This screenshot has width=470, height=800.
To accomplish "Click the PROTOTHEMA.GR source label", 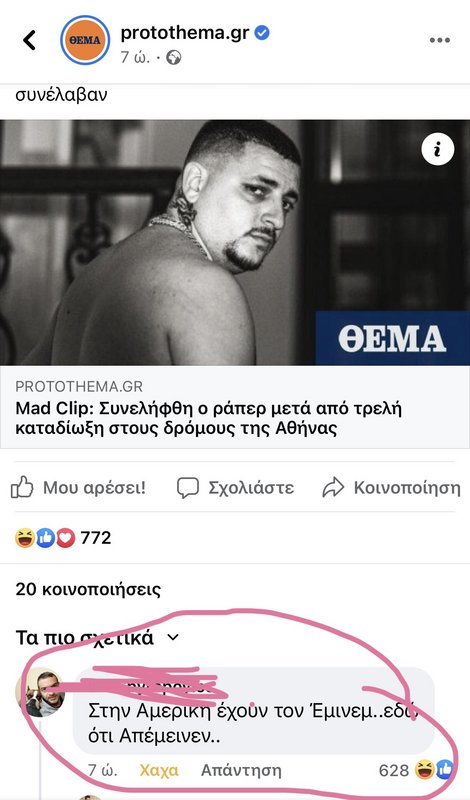I will [79, 386].
